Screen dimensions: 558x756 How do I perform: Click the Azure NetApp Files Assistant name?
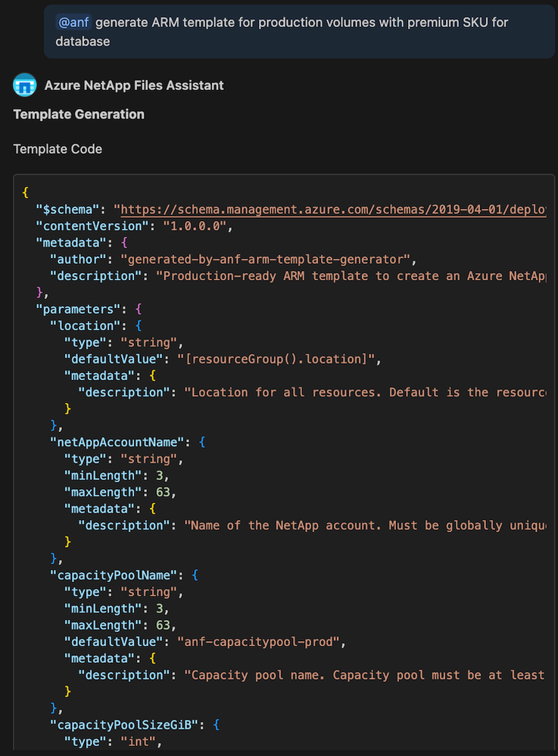[x=134, y=86]
